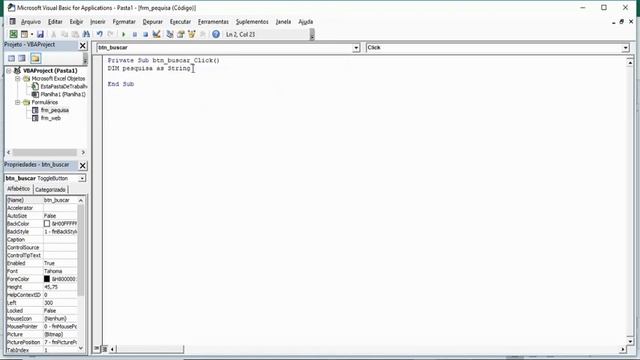Open the Properties Window toolbar icon
640x360 pixels.
[180, 34]
